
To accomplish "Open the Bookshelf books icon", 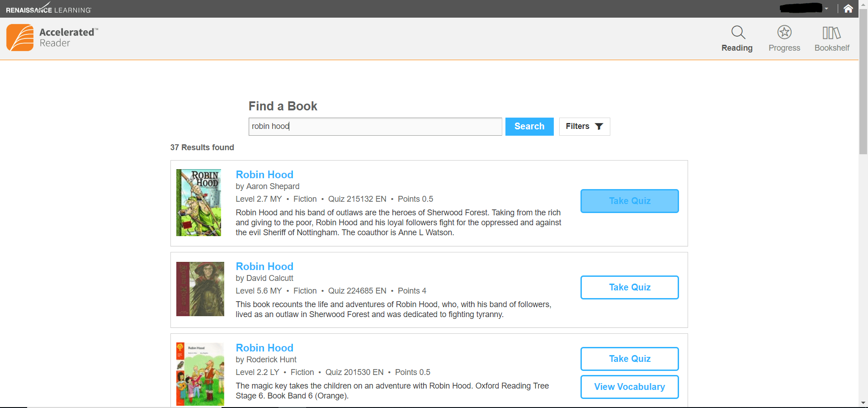I will coord(831,33).
